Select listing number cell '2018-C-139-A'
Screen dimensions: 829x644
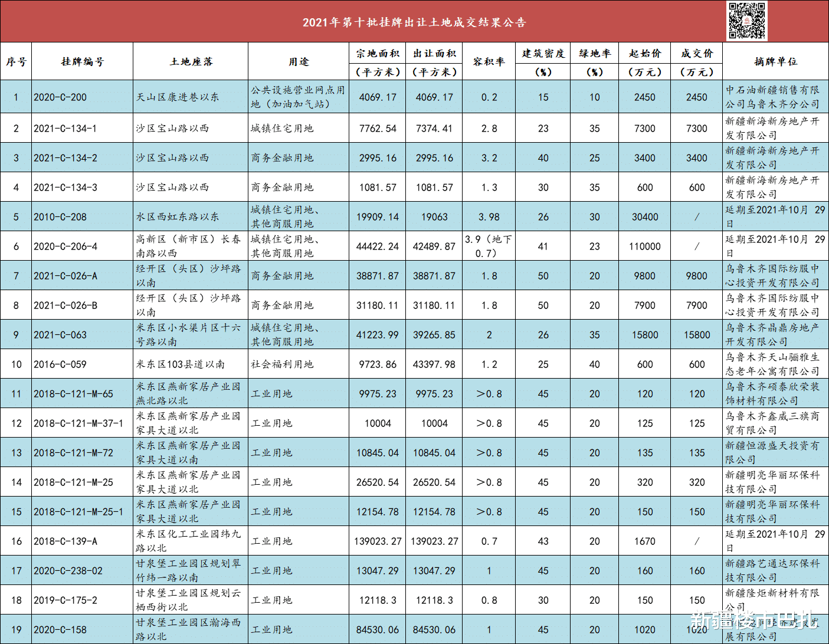click(82, 541)
